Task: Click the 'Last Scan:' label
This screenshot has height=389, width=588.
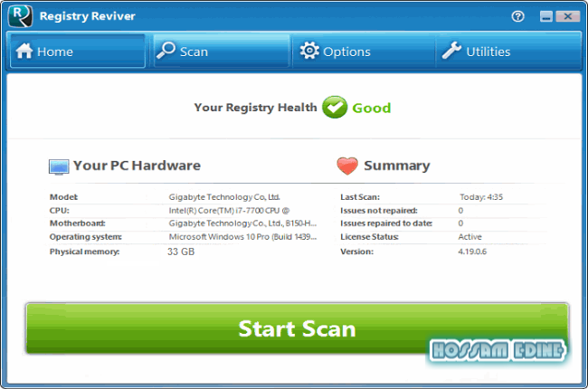Action: click(x=360, y=197)
